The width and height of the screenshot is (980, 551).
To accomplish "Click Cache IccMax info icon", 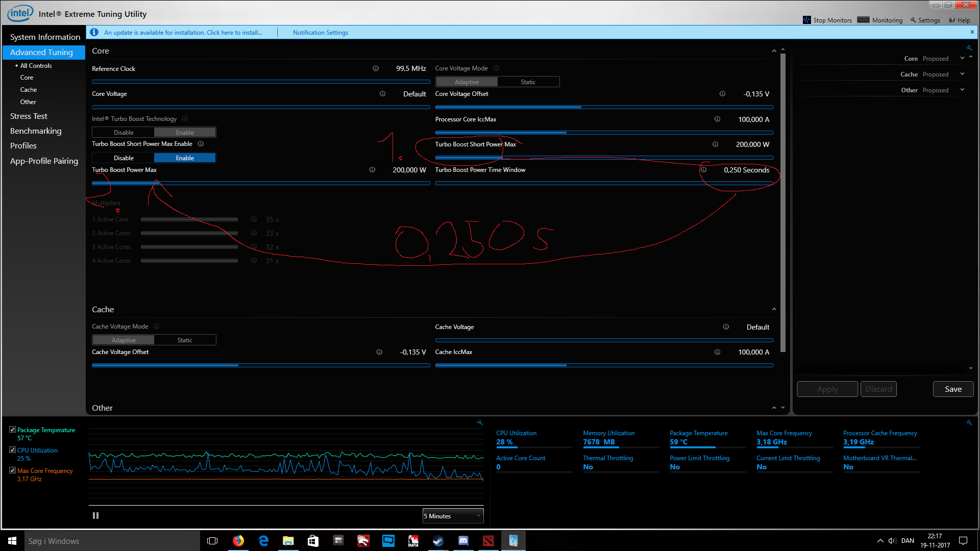I will (x=717, y=352).
